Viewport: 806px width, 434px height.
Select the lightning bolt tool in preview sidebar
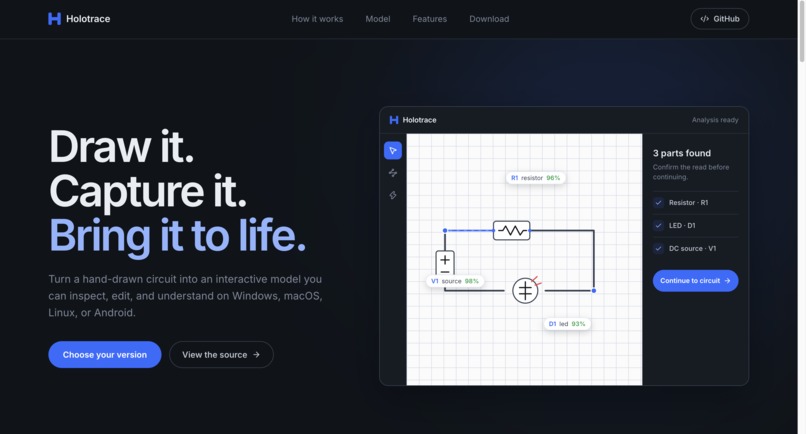[393, 195]
